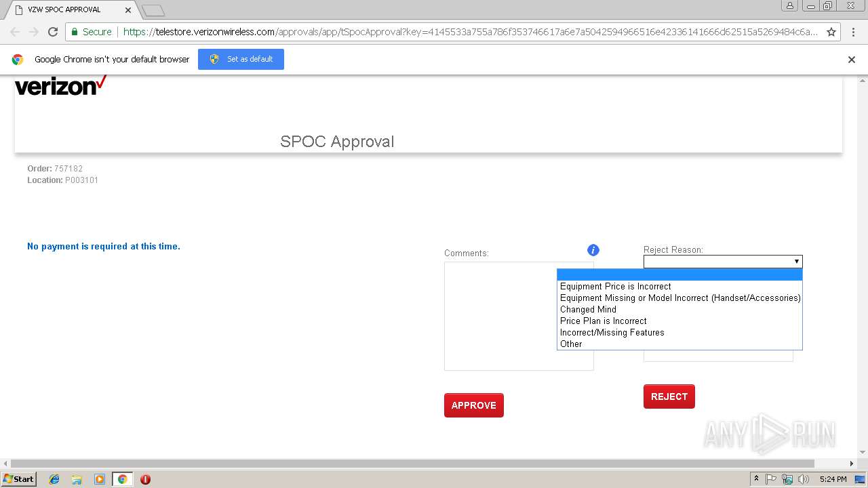Click the scrollbar right arrow

[853, 464]
